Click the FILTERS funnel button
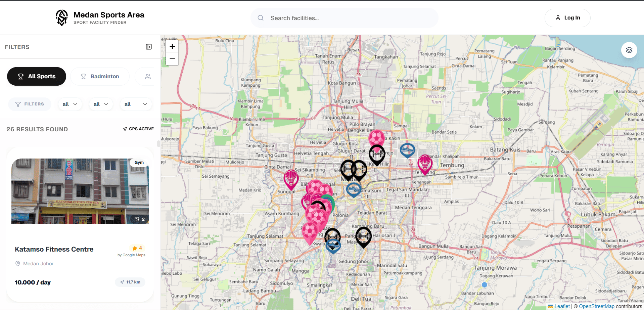This screenshot has height=310, width=644. tap(30, 104)
